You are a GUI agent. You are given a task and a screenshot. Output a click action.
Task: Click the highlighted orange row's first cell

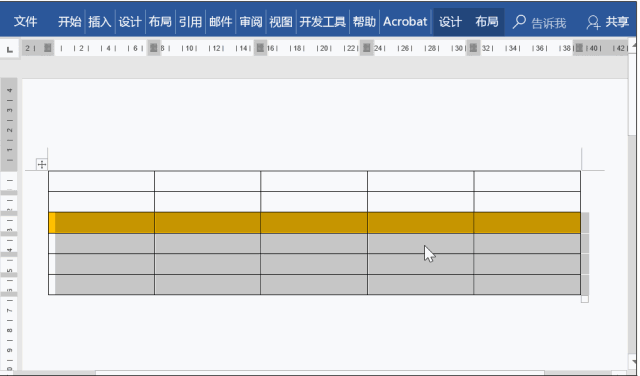click(101, 223)
